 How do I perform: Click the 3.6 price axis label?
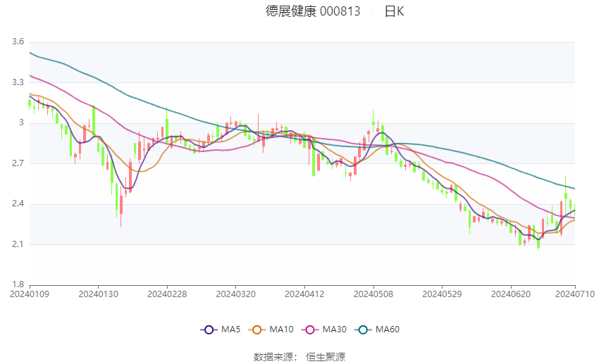[18, 42]
